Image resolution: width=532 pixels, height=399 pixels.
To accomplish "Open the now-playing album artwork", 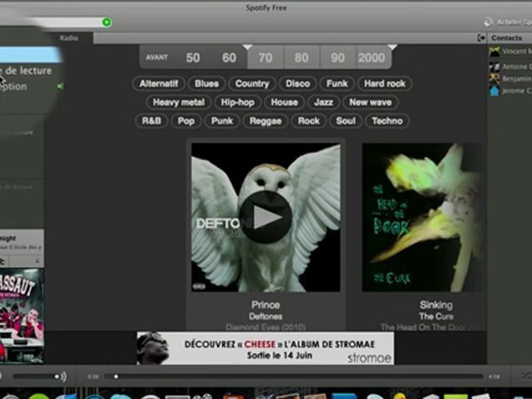I will [x=22, y=315].
